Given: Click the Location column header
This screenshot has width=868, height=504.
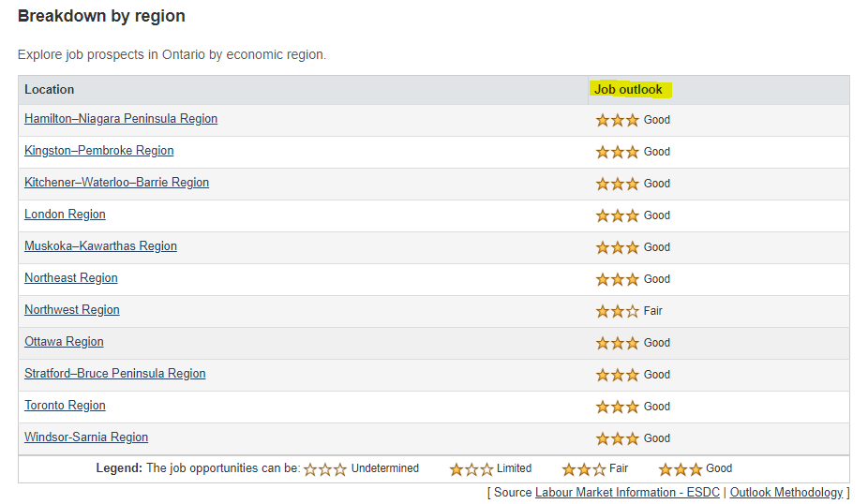Looking at the screenshot, I should [x=50, y=90].
